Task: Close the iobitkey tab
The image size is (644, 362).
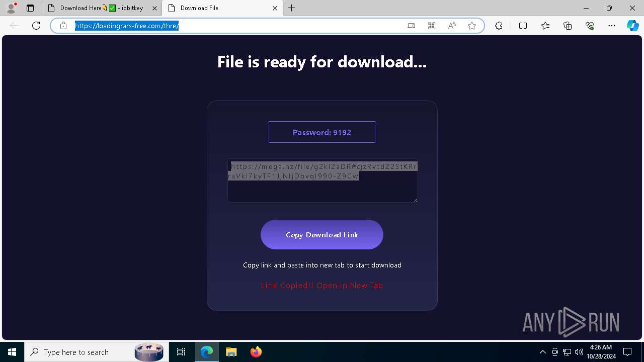Action: (154, 8)
